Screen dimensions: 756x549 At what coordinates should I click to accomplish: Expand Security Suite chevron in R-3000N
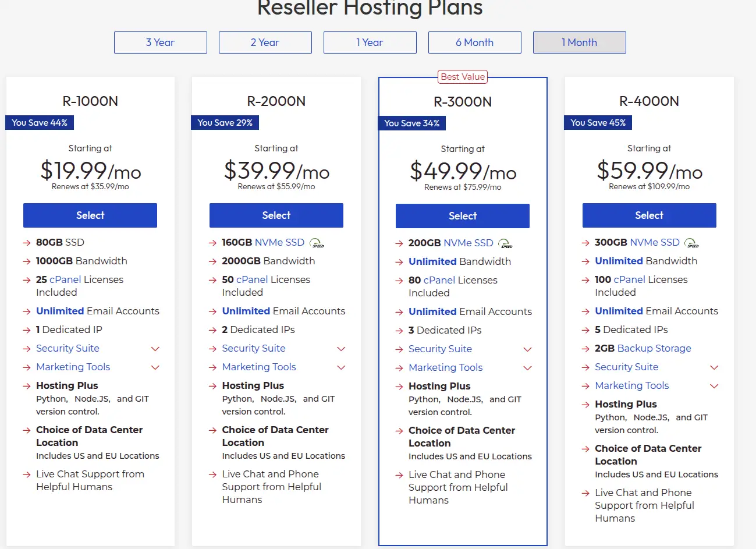(528, 349)
